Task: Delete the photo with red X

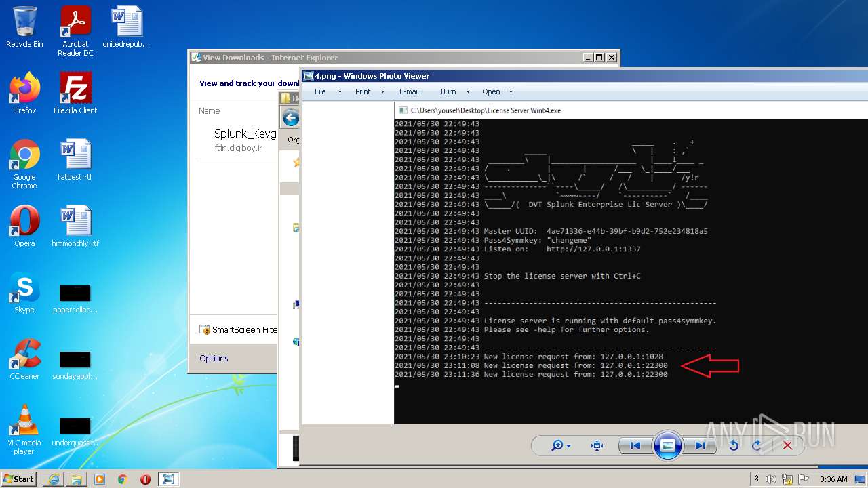Action: (787, 445)
